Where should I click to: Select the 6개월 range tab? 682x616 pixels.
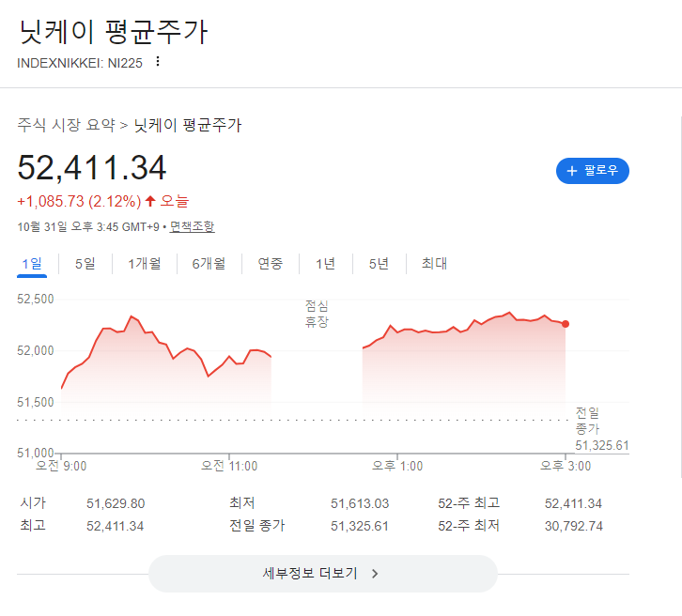(x=209, y=264)
